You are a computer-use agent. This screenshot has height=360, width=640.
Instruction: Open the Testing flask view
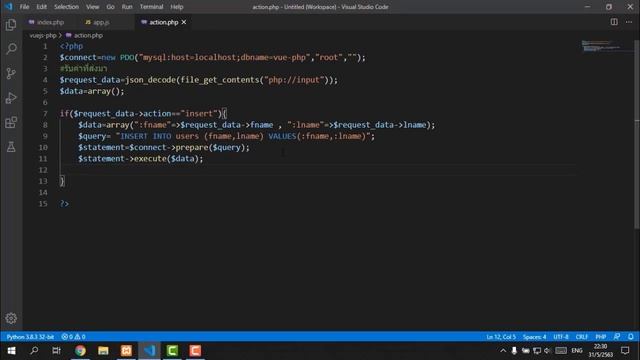click(11, 147)
